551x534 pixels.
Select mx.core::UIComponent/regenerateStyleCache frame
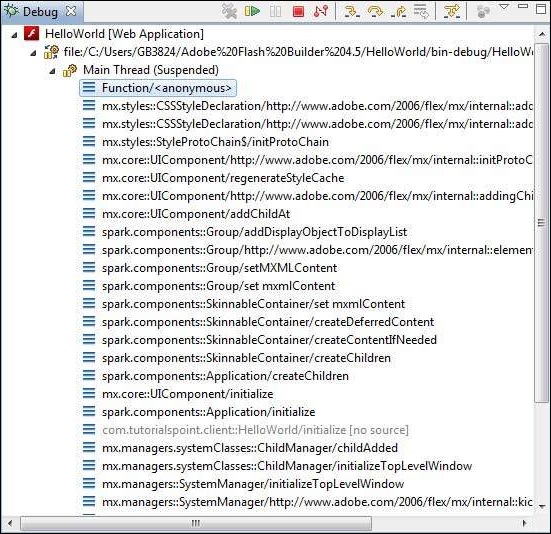(x=223, y=178)
